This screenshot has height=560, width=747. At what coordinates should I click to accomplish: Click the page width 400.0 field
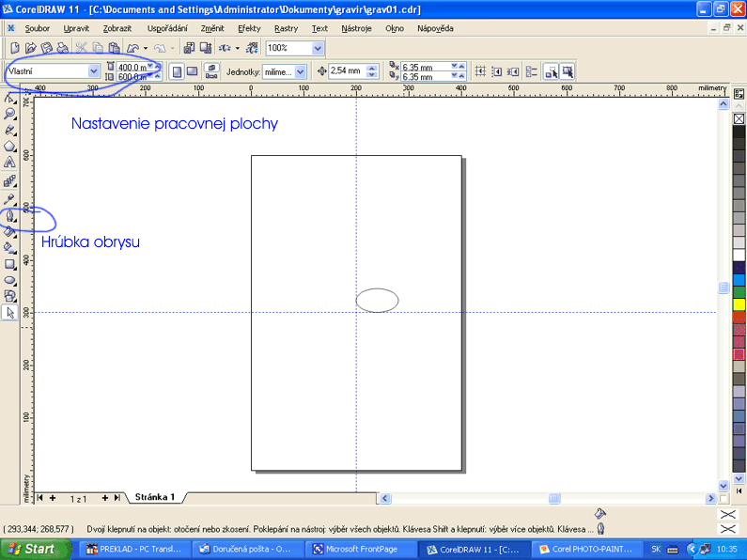coord(132,67)
